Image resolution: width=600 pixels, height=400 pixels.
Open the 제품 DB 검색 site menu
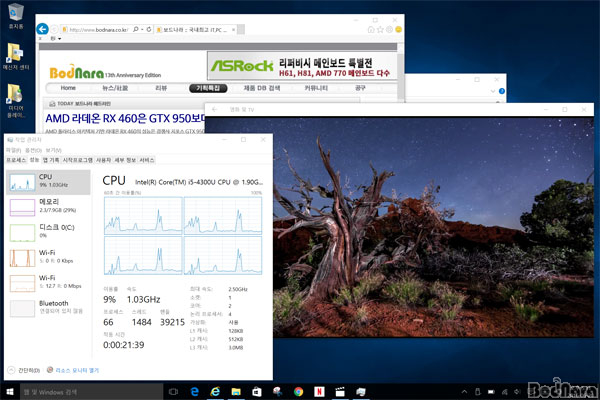point(262,88)
